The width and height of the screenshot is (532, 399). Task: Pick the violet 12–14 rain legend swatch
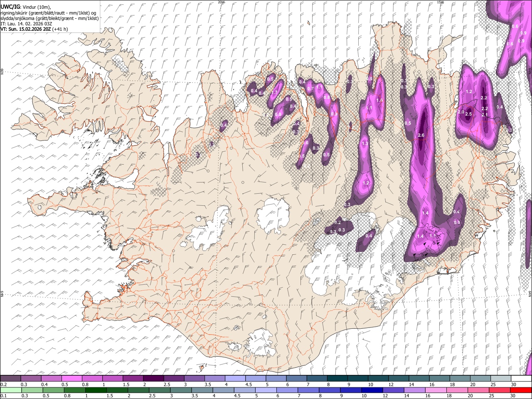point(393,390)
